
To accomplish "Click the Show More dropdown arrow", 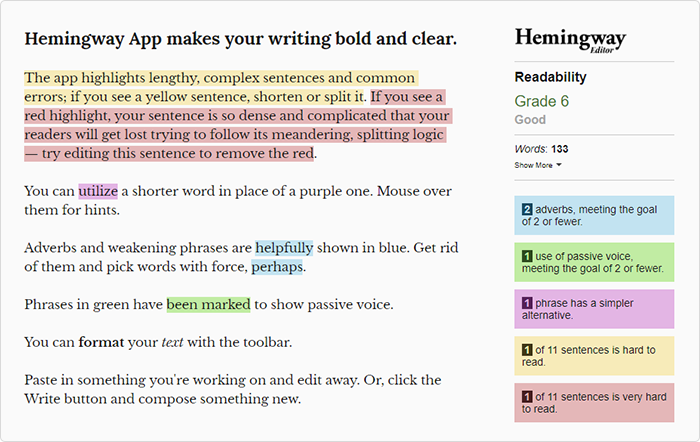I will pyautogui.click(x=558, y=165).
